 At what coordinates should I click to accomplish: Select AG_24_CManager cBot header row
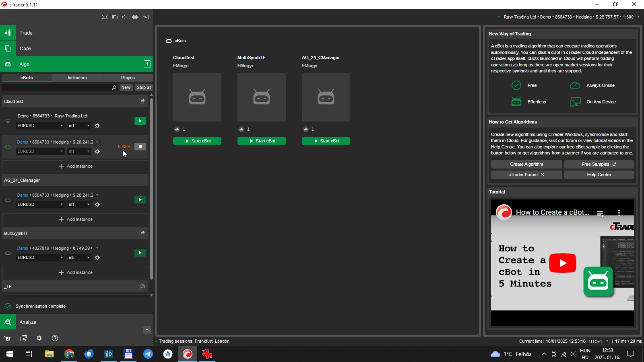75,180
